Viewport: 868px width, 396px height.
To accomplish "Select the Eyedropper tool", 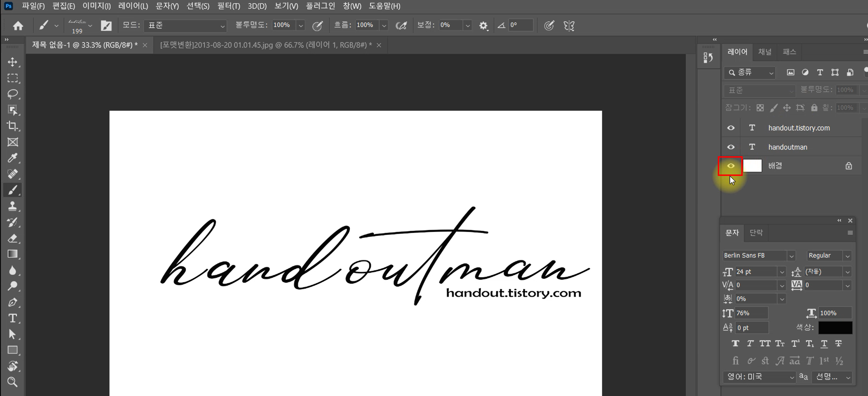I will pyautogui.click(x=13, y=158).
